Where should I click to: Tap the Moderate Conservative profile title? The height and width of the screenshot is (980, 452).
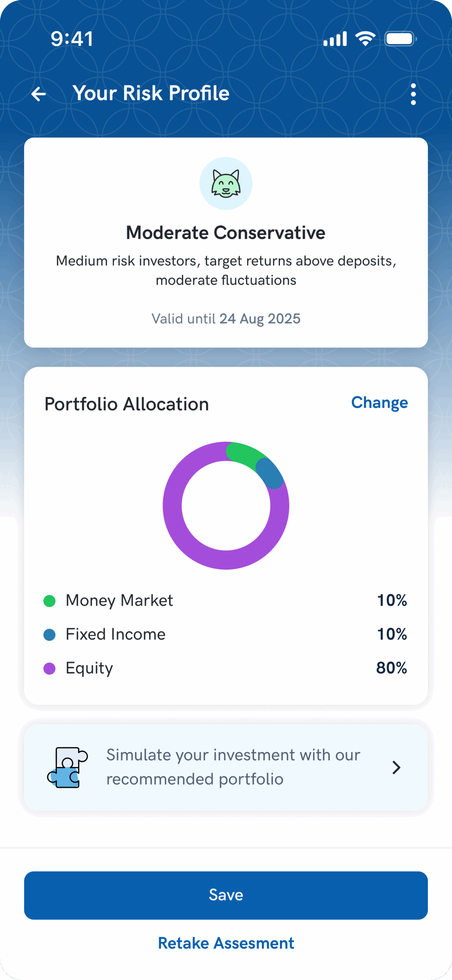point(226,233)
